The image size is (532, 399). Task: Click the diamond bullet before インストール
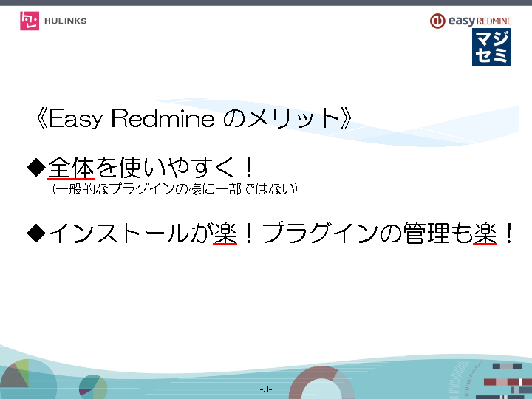click(36, 233)
